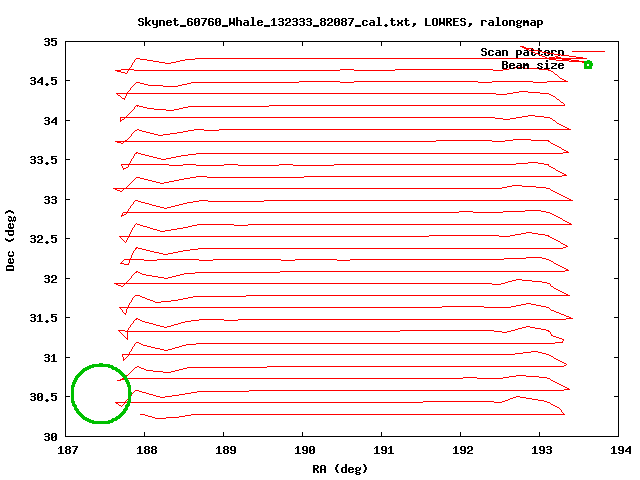640x480 pixels.
Task: Click the red scan-pattern legend line sample
Action: pos(588,51)
